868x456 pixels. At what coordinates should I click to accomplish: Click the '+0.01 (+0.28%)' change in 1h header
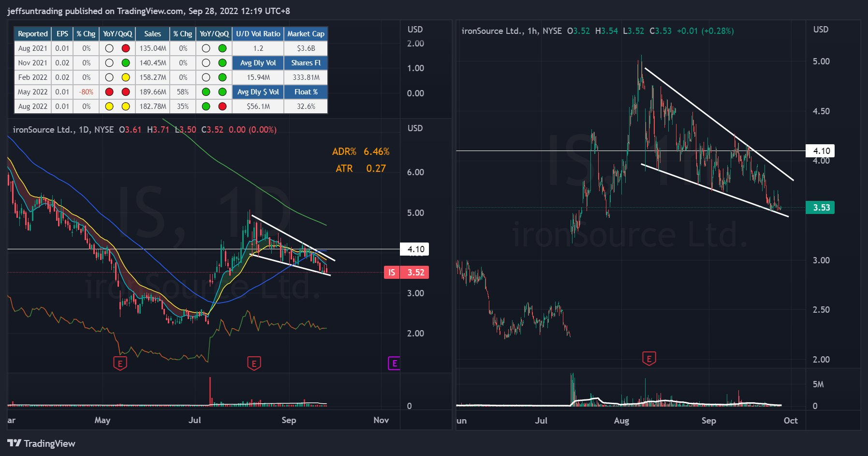(x=705, y=31)
